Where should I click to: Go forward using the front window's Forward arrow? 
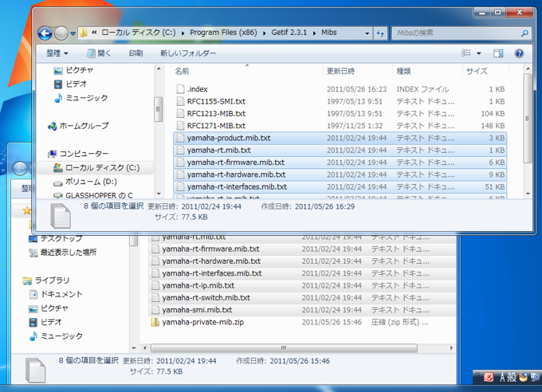click(61, 33)
